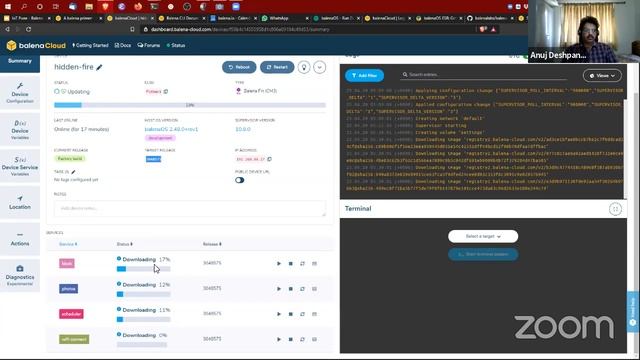Open logs icon for the 17% service
This screenshot has width=640, height=360.
(314, 264)
